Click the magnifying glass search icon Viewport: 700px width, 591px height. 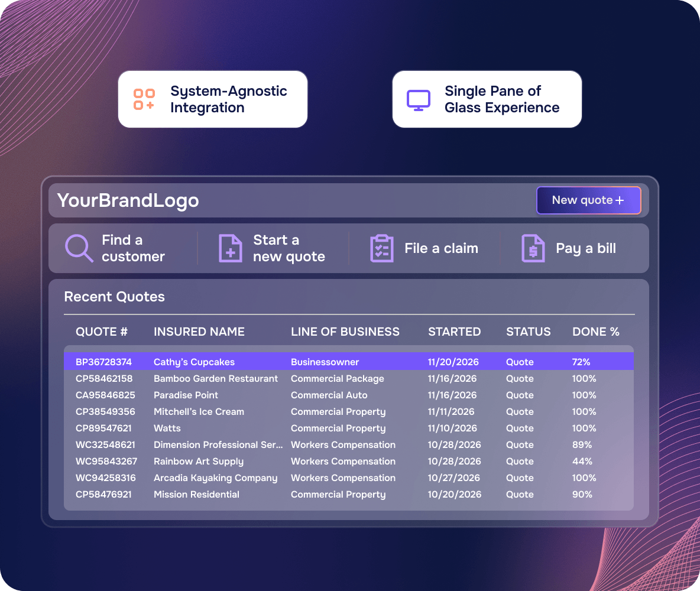pos(79,248)
